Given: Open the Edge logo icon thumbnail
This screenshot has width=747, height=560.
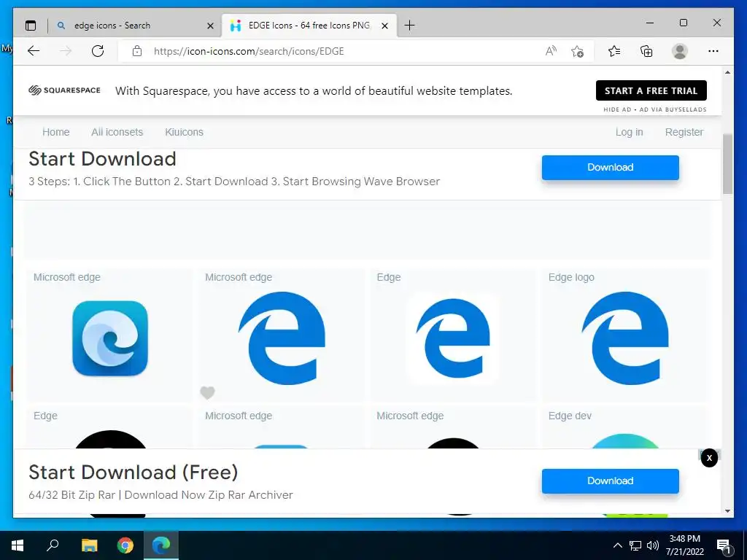Looking at the screenshot, I should click(x=624, y=338).
